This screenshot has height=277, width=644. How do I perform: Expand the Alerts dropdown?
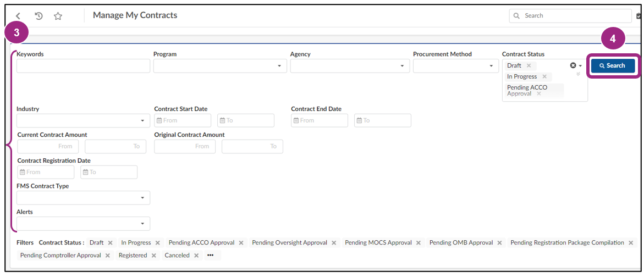[83, 224]
